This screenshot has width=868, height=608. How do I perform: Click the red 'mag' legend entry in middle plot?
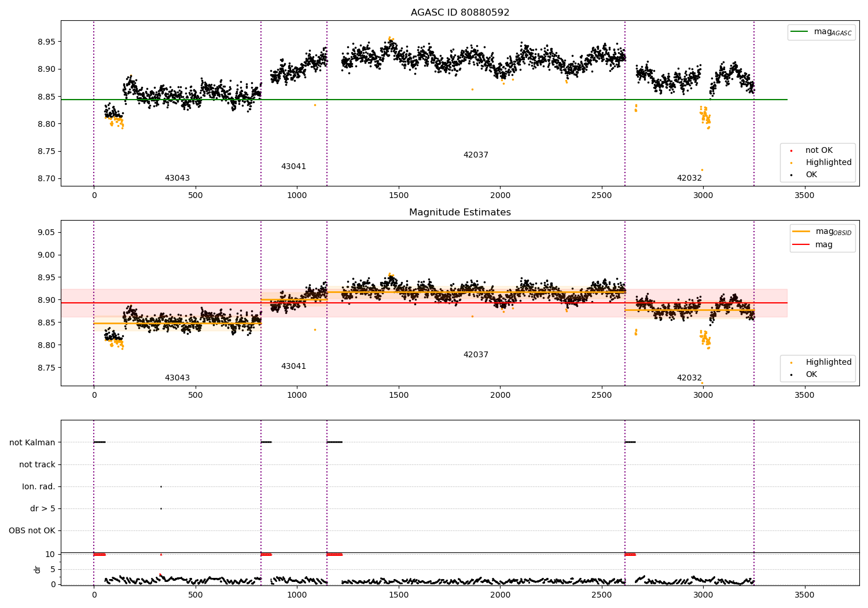click(x=813, y=244)
